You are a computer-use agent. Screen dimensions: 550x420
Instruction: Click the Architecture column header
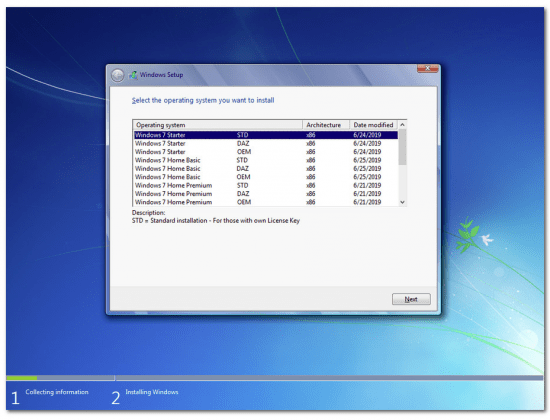point(326,125)
